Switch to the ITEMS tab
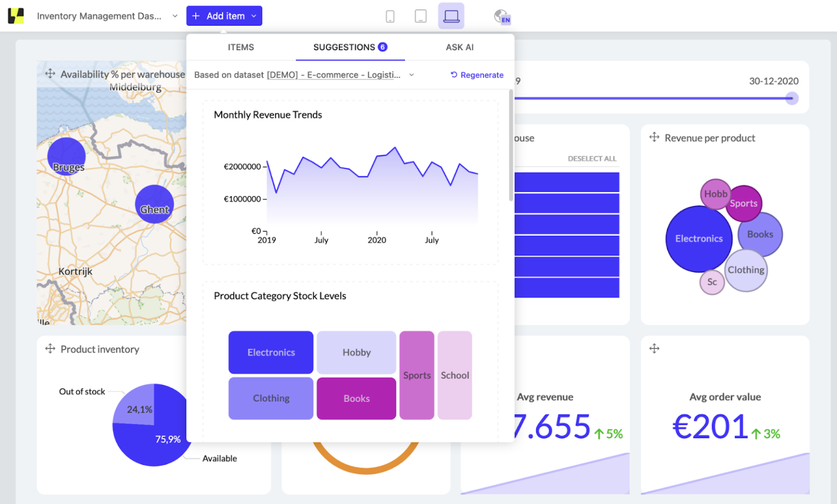 (x=240, y=47)
